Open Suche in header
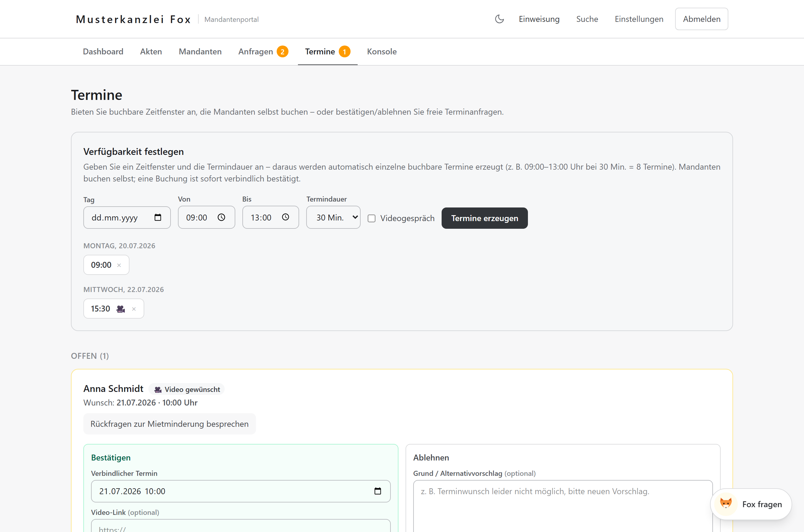This screenshot has width=804, height=532. (587, 19)
